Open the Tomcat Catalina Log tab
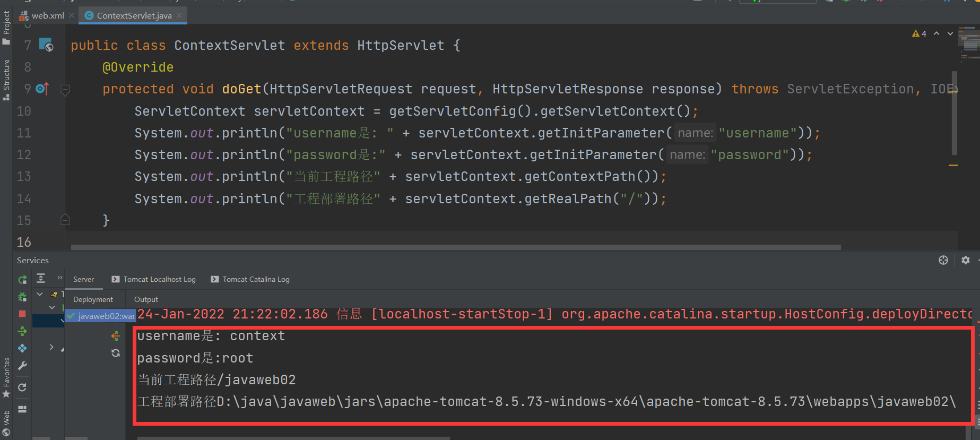This screenshot has height=440, width=980. point(250,279)
